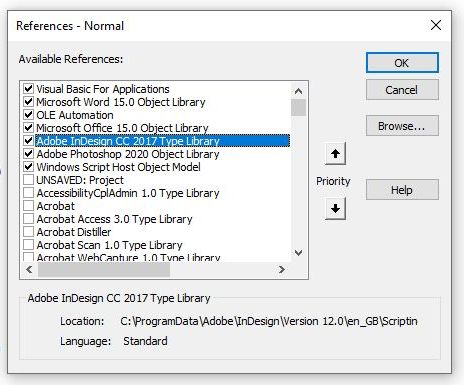Viewport: 464px width, 385px height.
Task: Click the Help button
Action: tap(402, 190)
